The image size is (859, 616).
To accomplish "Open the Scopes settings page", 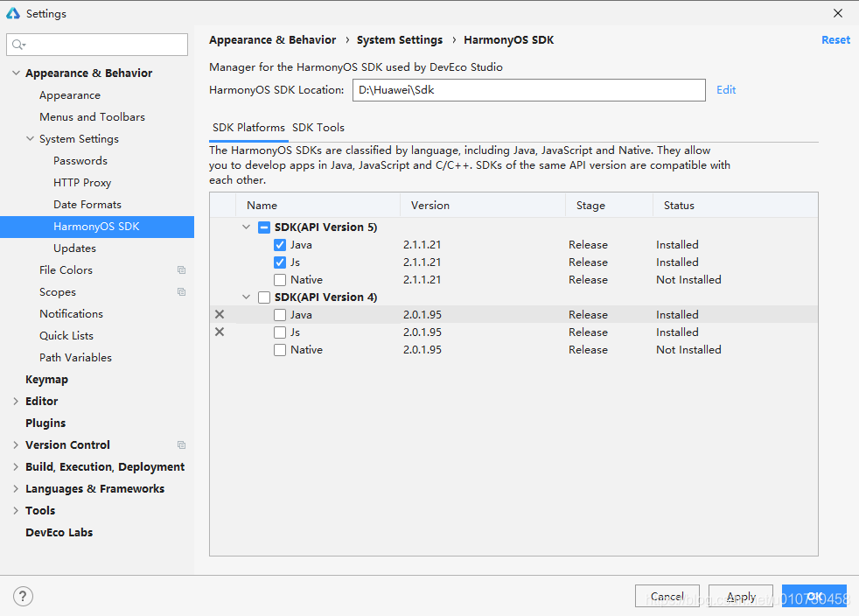I will [x=58, y=292].
